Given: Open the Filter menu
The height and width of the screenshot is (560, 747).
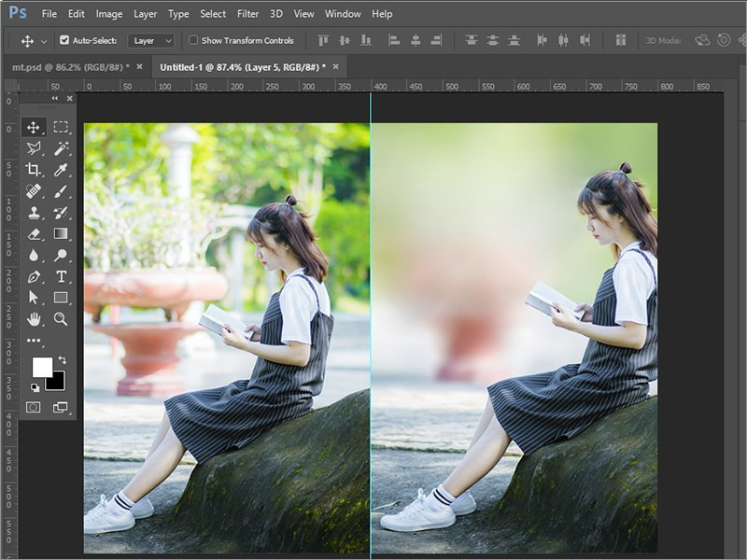Looking at the screenshot, I should point(247,13).
